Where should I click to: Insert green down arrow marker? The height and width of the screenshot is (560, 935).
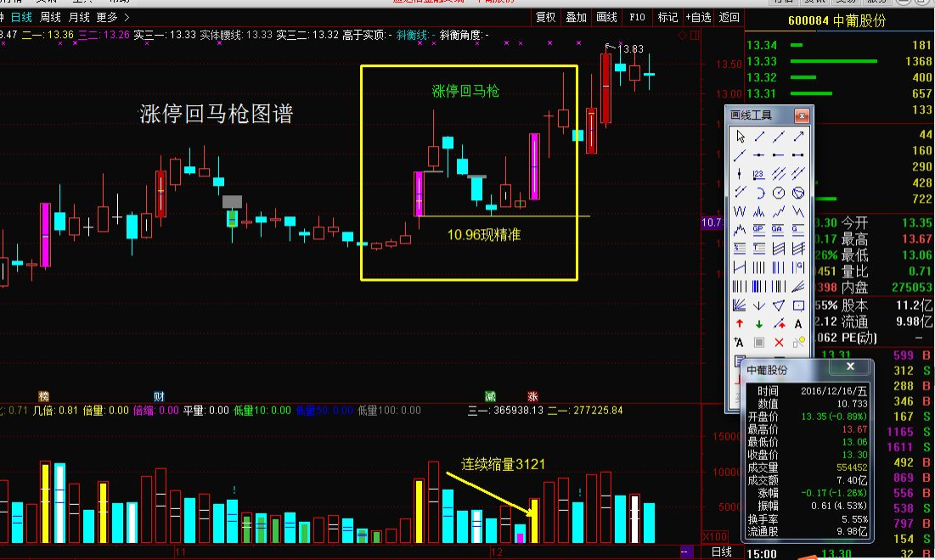(x=759, y=324)
